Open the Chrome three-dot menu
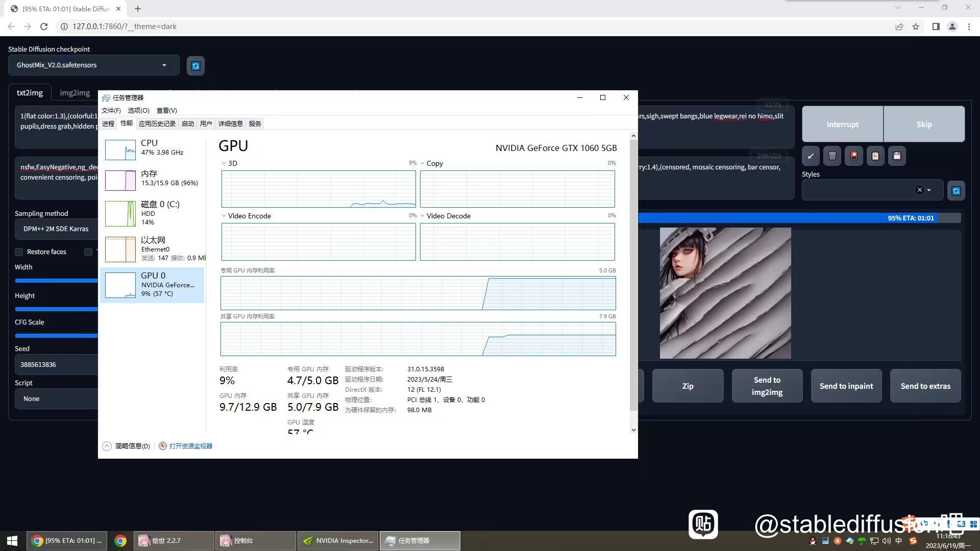Viewport: 980px width, 551px height. 969,27
